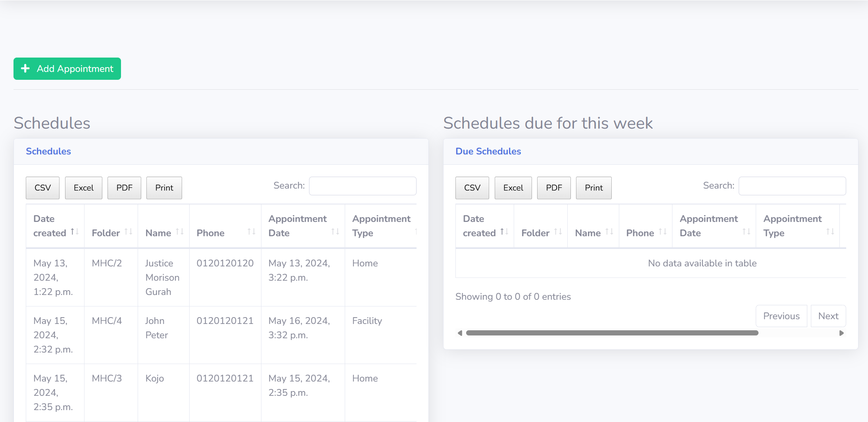The width and height of the screenshot is (868, 422).
Task: Sort Schedules table by Date created icon
Action: coord(75,231)
